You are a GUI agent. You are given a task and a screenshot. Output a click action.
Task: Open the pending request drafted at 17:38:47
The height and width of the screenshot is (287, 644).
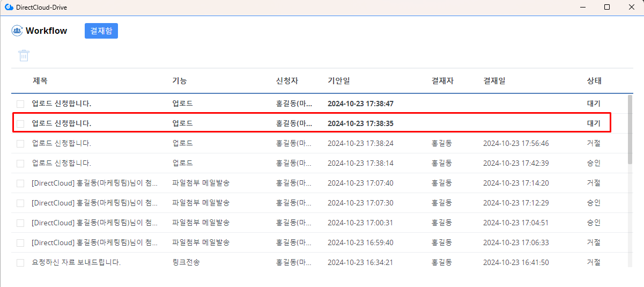click(x=62, y=104)
